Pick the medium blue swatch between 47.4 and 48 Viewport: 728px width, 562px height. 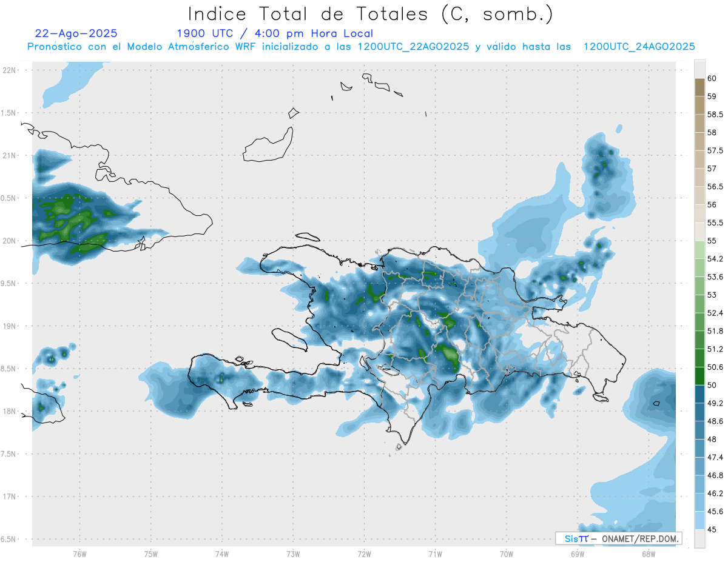click(x=699, y=448)
